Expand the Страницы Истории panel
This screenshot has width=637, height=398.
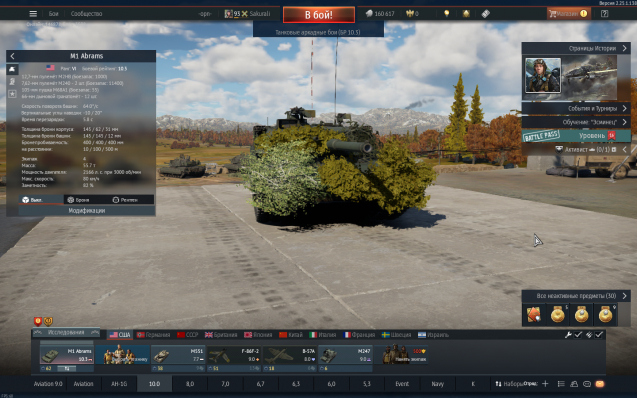tap(576, 48)
